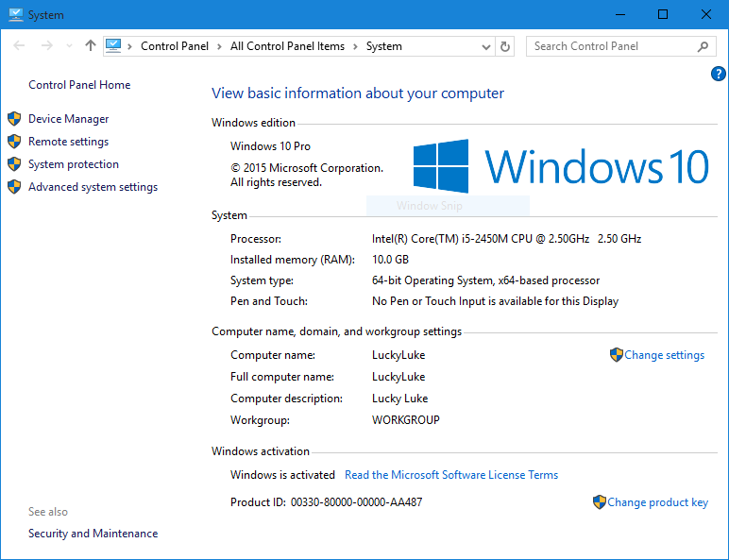Open the recent locations dropdown arrow
This screenshot has height=560, width=729.
[x=69, y=46]
